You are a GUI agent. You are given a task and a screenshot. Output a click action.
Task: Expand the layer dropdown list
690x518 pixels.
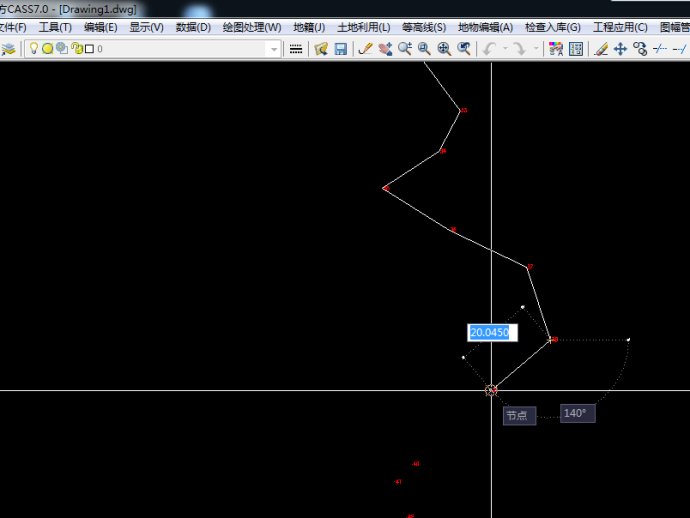tap(274, 48)
